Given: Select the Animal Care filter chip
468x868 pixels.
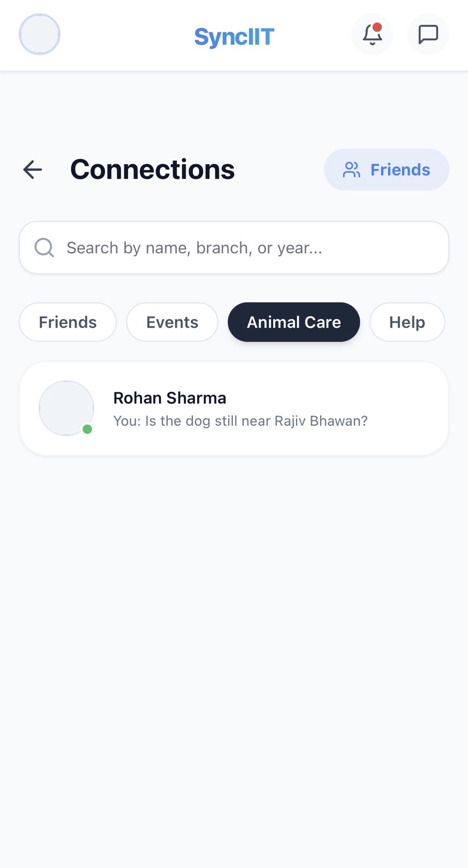Looking at the screenshot, I should (294, 322).
